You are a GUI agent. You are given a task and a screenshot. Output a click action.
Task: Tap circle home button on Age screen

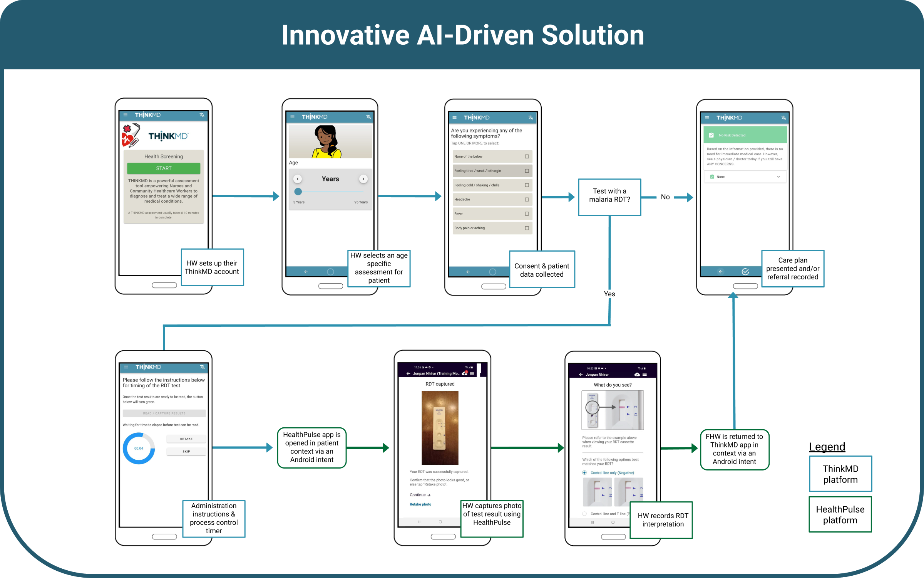[x=330, y=272]
